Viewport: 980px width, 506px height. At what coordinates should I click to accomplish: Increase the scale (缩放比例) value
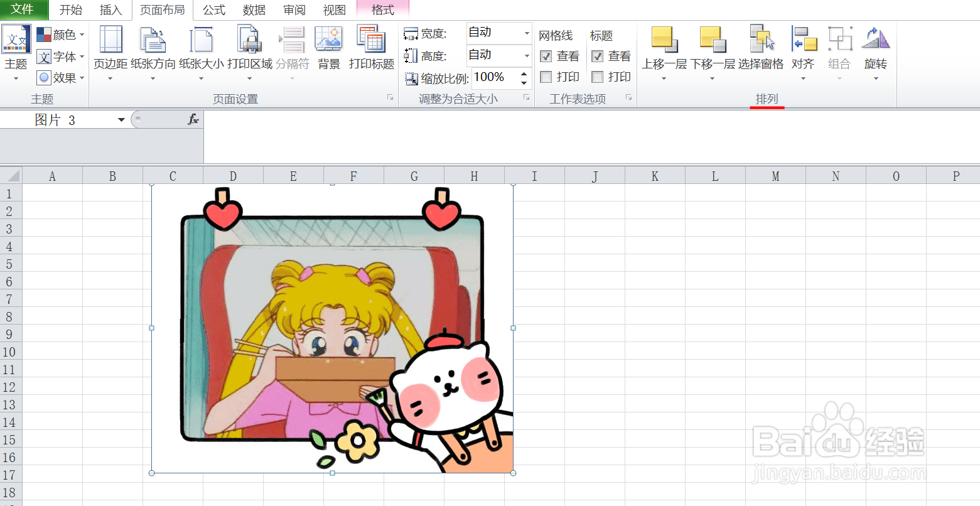pyautogui.click(x=524, y=74)
